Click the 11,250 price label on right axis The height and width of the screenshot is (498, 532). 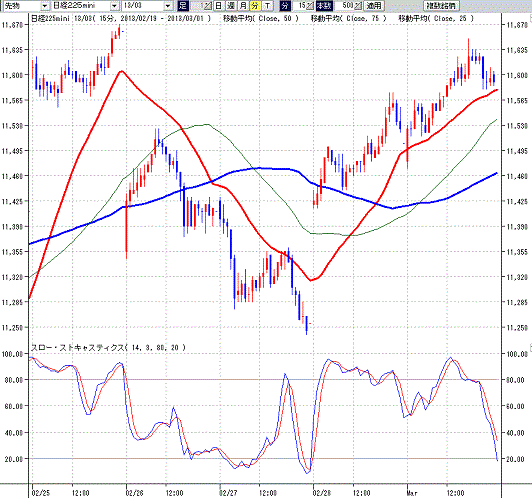[x=517, y=328]
